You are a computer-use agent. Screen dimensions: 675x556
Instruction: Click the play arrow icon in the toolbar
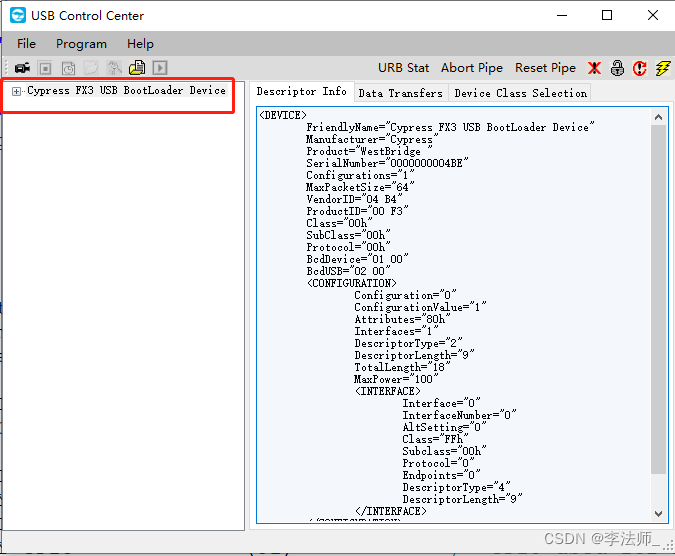tap(160, 68)
